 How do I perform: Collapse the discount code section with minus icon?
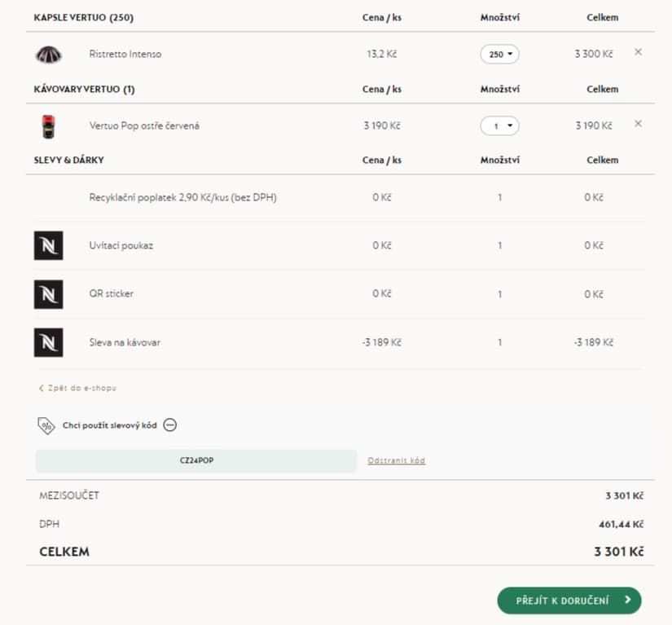[x=170, y=425]
